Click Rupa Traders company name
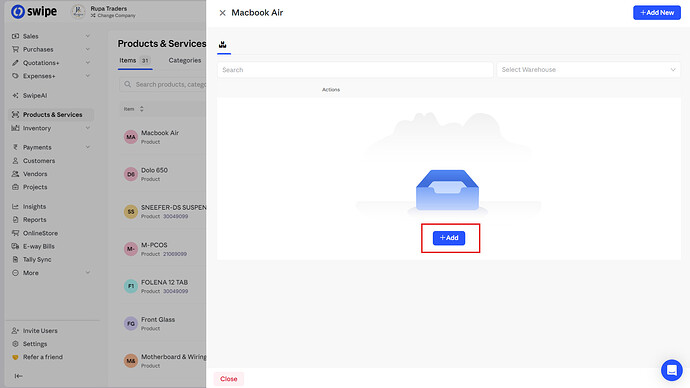 click(x=109, y=8)
